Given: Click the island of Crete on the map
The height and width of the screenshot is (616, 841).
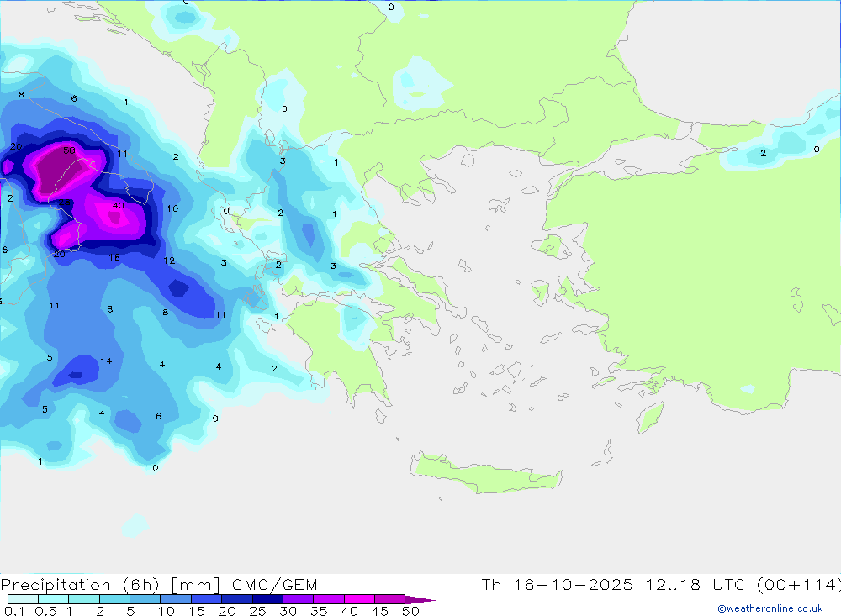Looking at the screenshot, I should coord(485,475).
